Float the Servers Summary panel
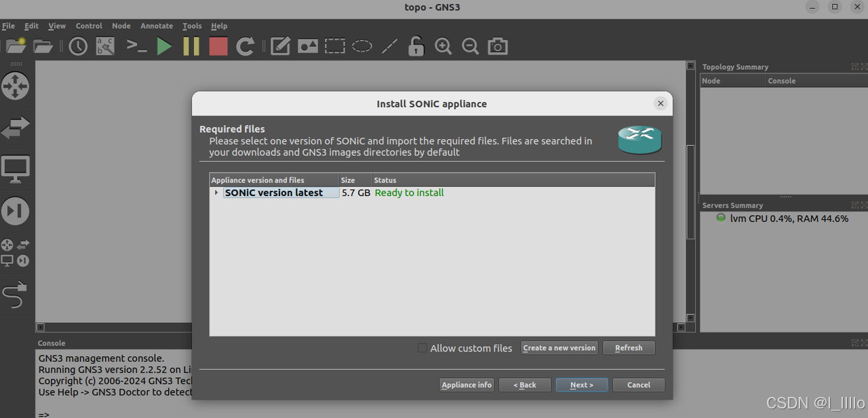Viewport: 868px width, 418px height. 855,205
